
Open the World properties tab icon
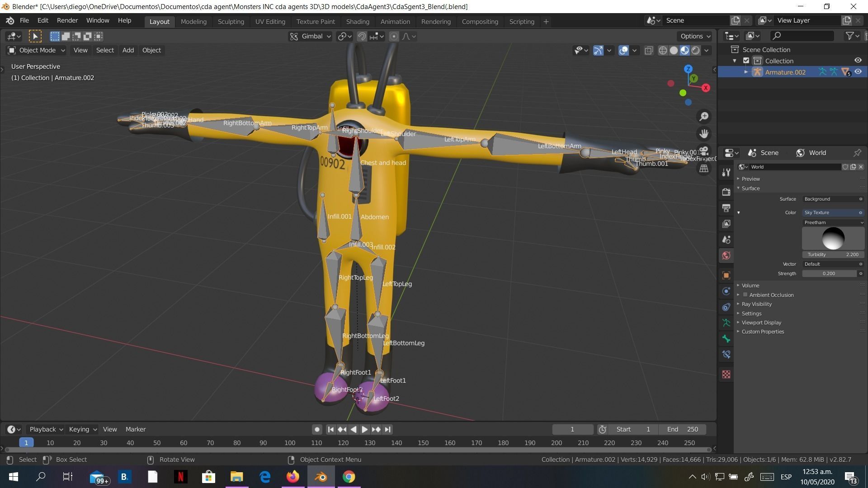pos(726,255)
